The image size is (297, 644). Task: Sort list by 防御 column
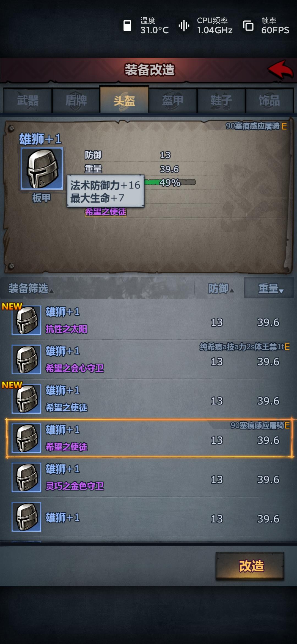[221, 288]
